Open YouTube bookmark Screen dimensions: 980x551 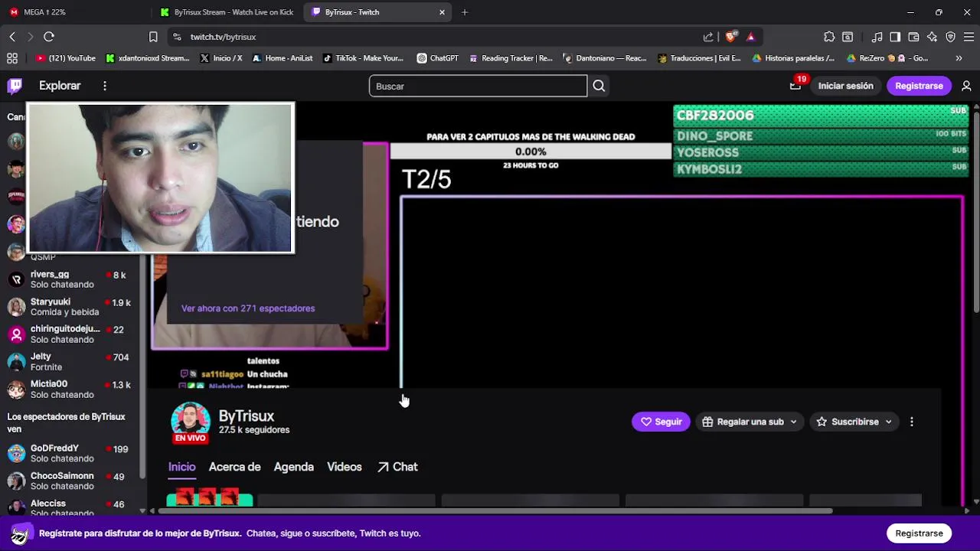point(65,58)
